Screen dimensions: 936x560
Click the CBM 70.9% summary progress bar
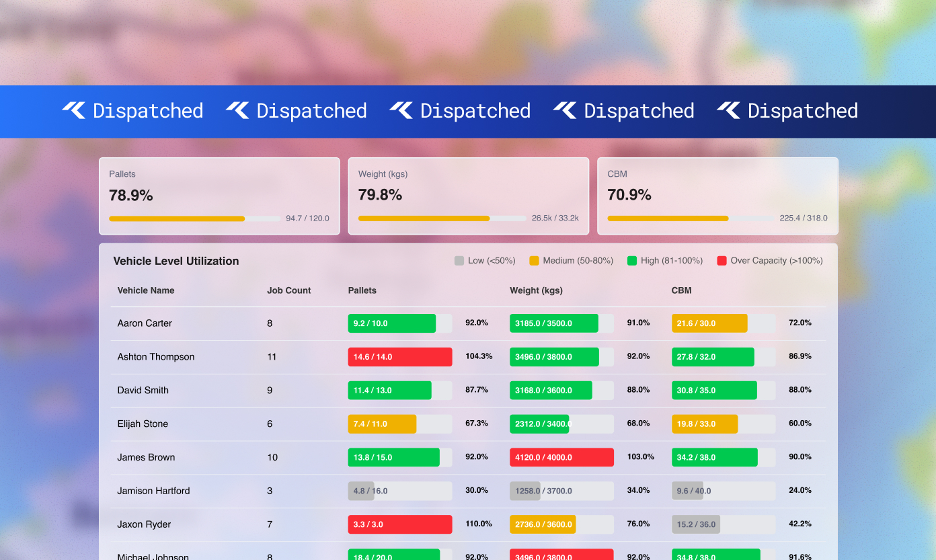pos(691,218)
